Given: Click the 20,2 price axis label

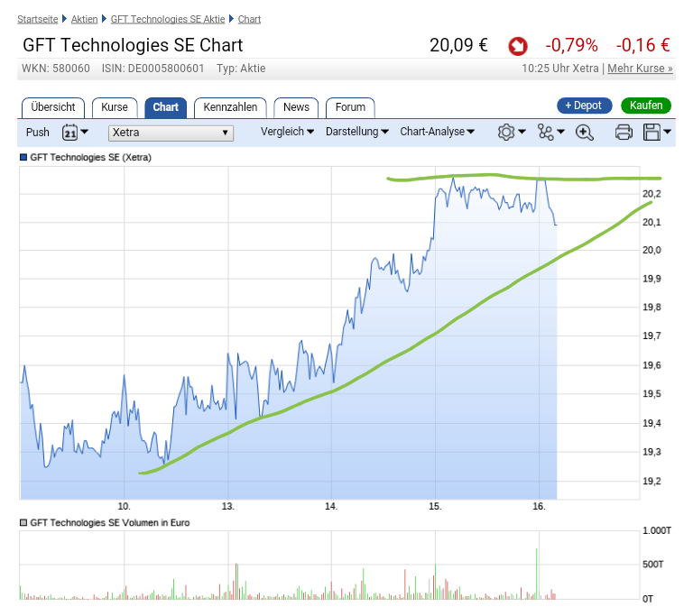Looking at the screenshot, I should coord(651,194).
